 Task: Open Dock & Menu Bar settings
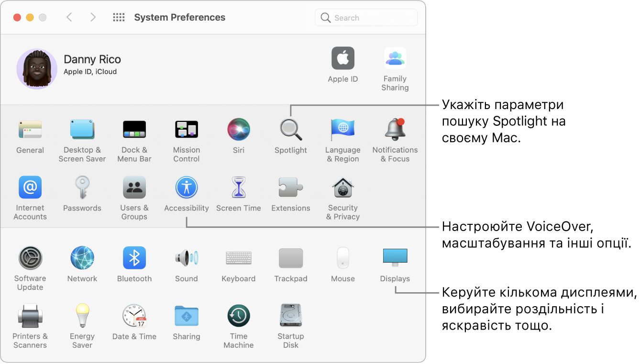(x=134, y=130)
